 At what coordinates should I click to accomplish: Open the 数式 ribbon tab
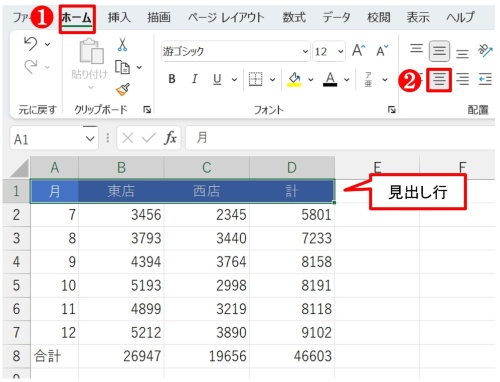294,17
